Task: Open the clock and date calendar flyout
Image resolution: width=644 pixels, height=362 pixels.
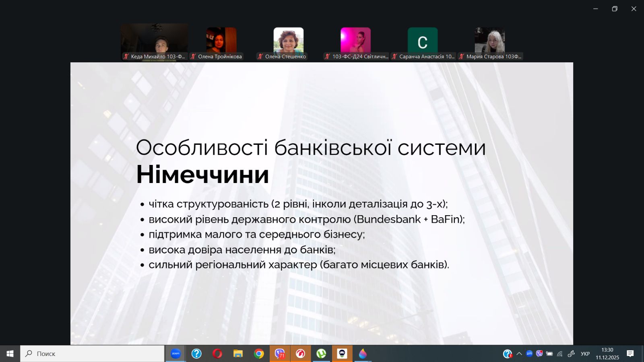Action: [x=607, y=354]
